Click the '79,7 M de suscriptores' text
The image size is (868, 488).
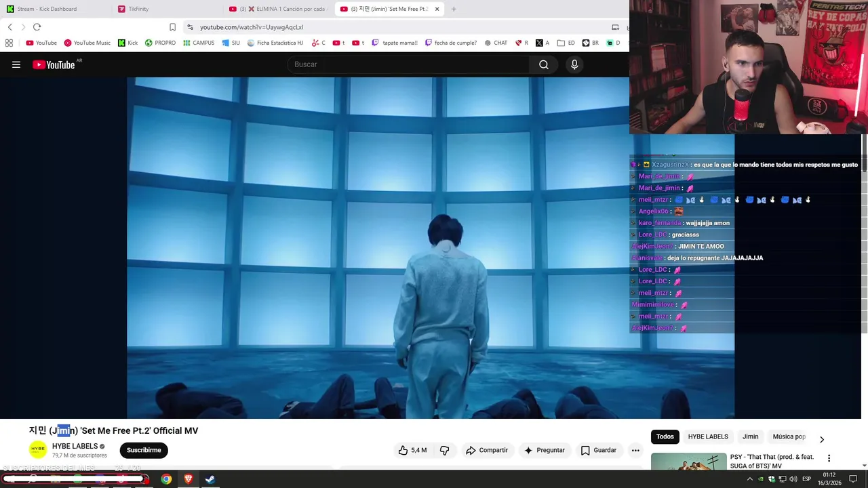[x=79, y=455]
